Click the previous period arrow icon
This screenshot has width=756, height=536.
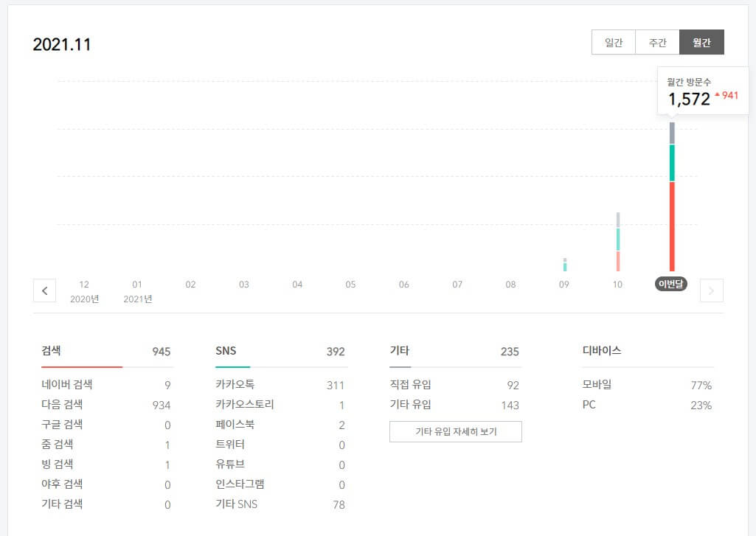[x=44, y=290]
